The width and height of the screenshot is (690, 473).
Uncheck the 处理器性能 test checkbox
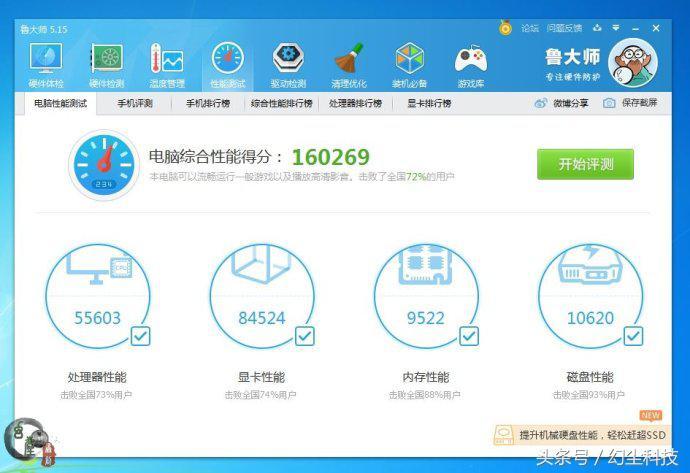(141, 337)
